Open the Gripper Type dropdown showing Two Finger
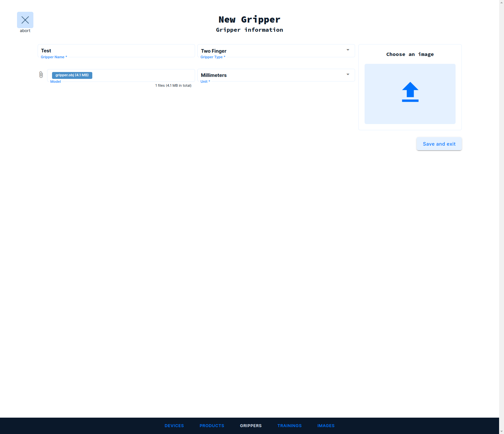 coord(276,51)
